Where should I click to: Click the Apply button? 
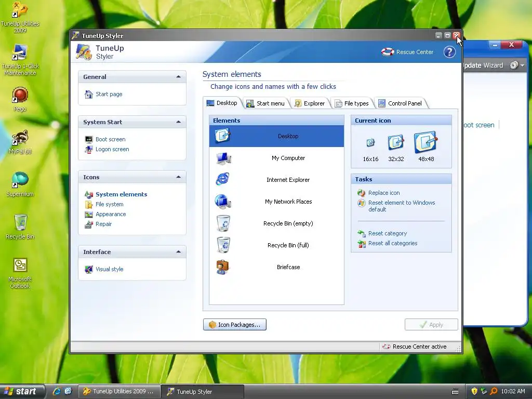pos(431,325)
